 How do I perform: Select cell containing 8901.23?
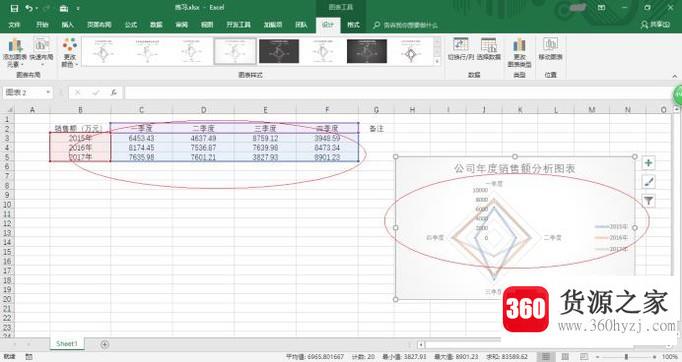coord(327,157)
